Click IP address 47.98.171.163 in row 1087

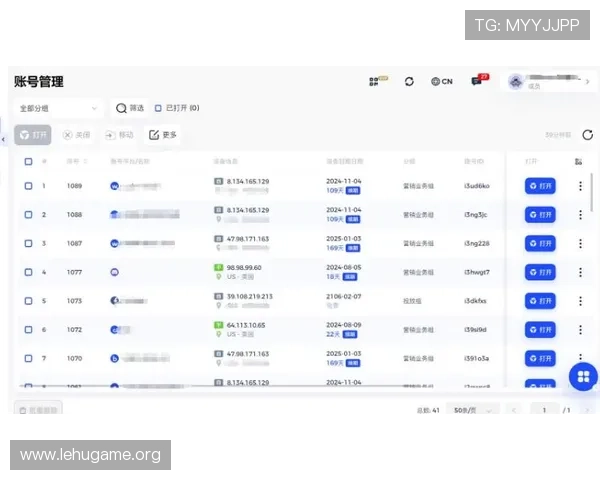(248, 239)
